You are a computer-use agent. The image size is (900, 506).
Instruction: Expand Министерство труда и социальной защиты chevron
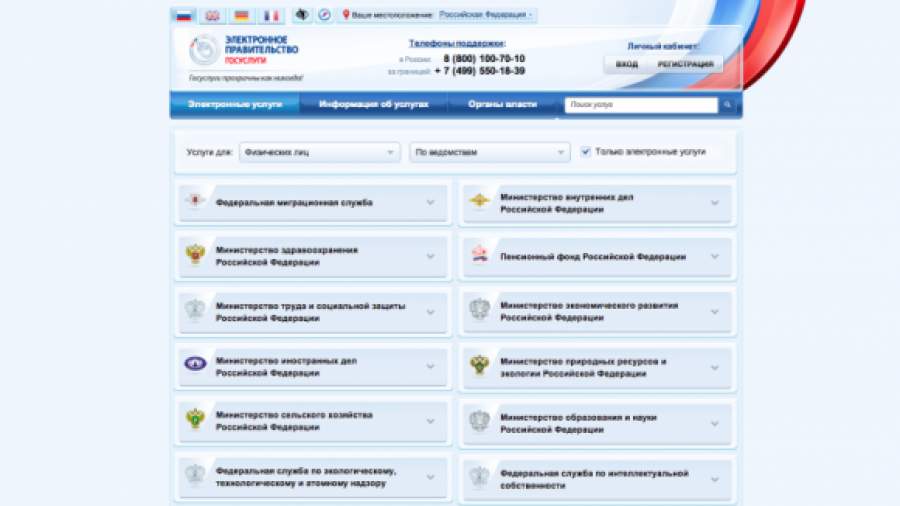point(430,312)
